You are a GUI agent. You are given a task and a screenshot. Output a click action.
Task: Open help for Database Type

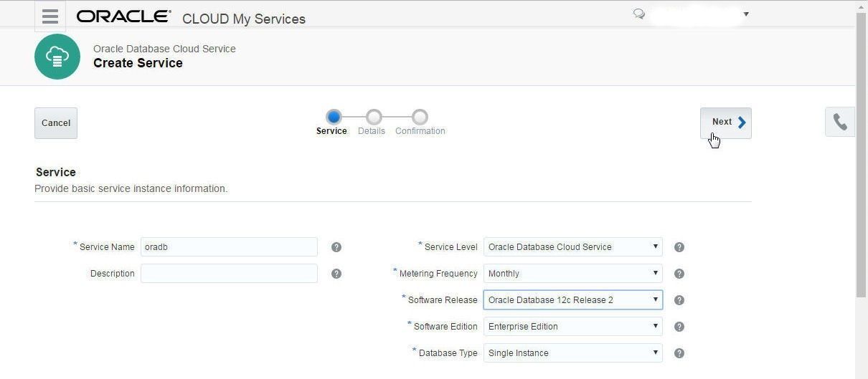[x=679, y=353]
